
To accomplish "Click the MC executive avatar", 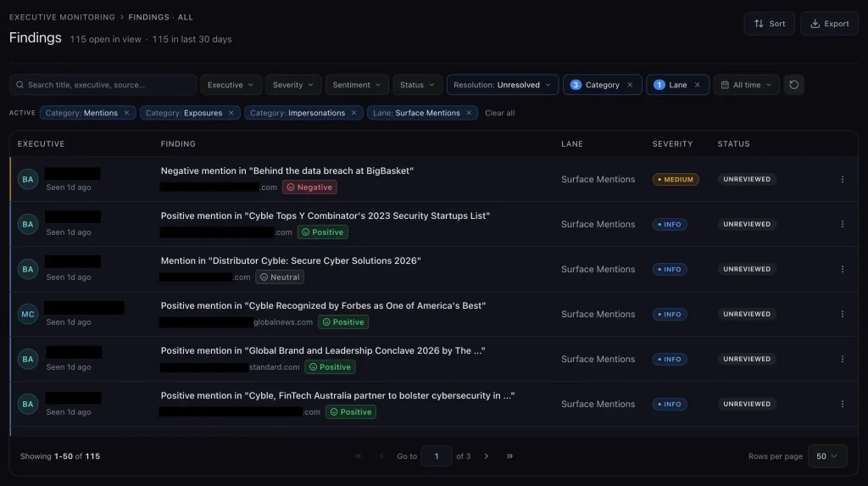I will (28, 314).
